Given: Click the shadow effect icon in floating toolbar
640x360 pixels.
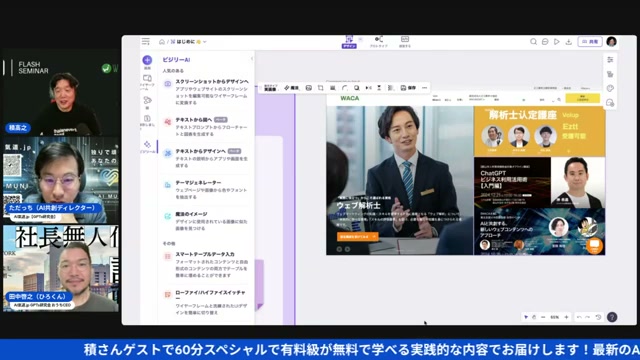Looking at the screenshot, I should click(x=357, y=88).
